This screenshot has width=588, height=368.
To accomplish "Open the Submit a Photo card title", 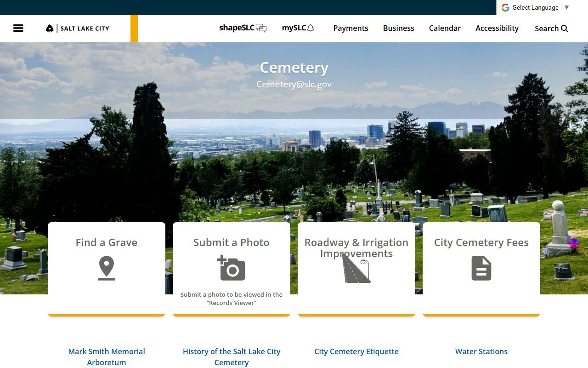I will click(x=231, y=242).
